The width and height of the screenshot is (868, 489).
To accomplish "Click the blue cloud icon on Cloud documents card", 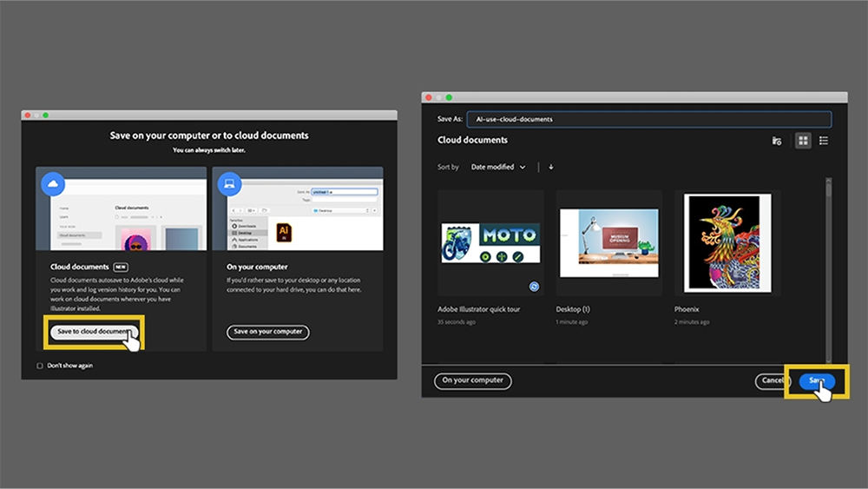I will (x=53, y=183).
